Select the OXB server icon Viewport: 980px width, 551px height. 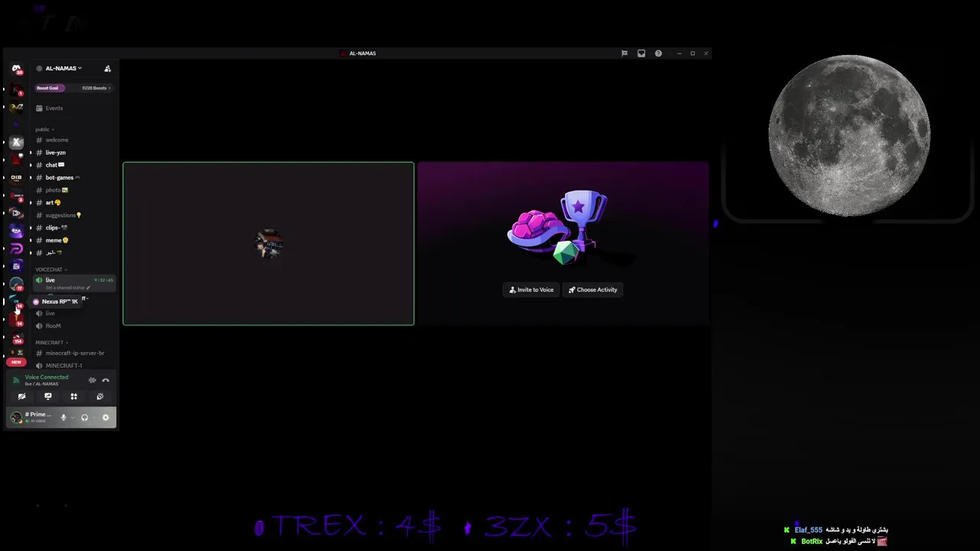point(16,178)
